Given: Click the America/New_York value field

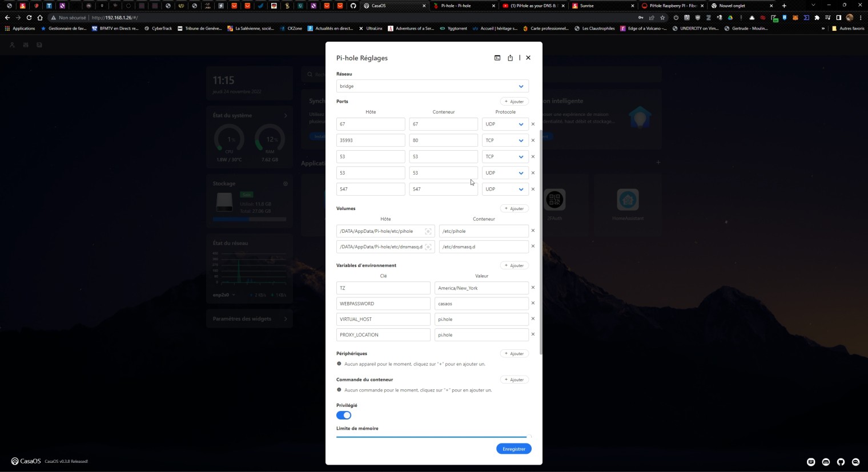Looking at the screenshot, I should click(x=481, y=288).
